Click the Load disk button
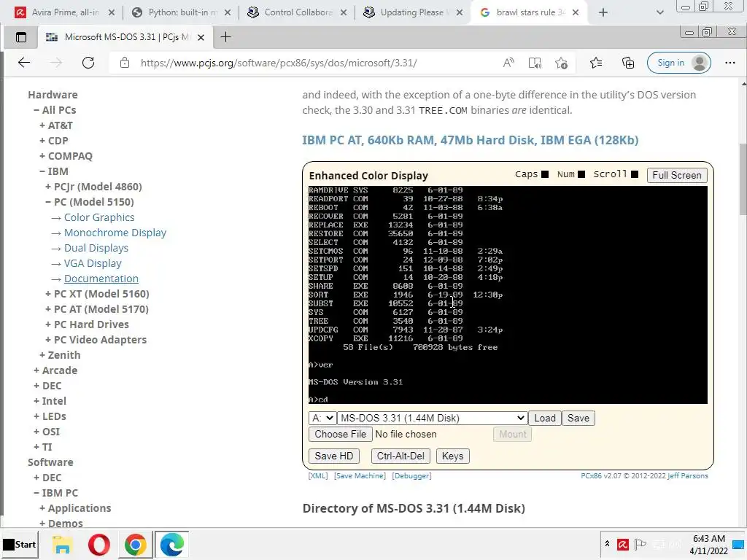This screenshot has height=560, width=747. (x=544, y=418)
